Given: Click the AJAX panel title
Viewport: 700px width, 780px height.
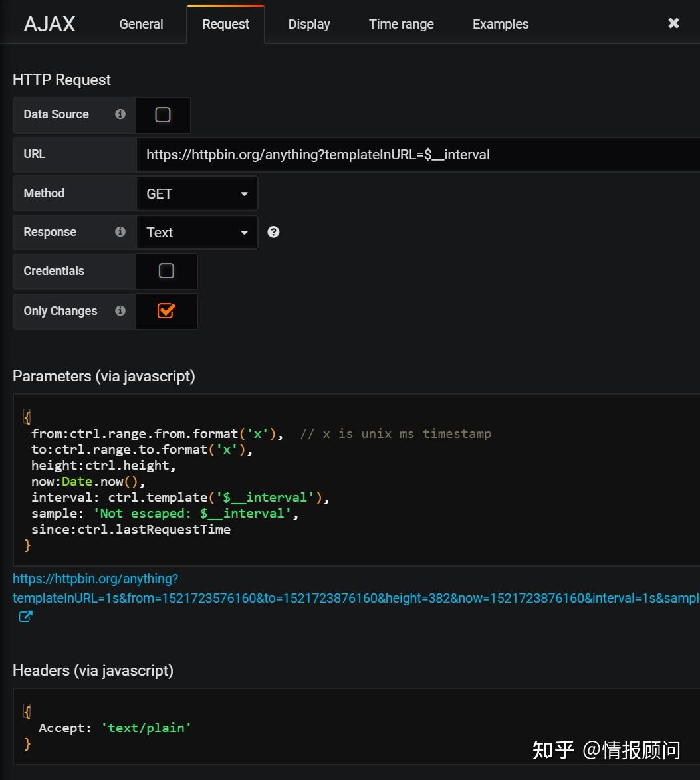Looking at the screenshot, I should [x=49, y=23].
